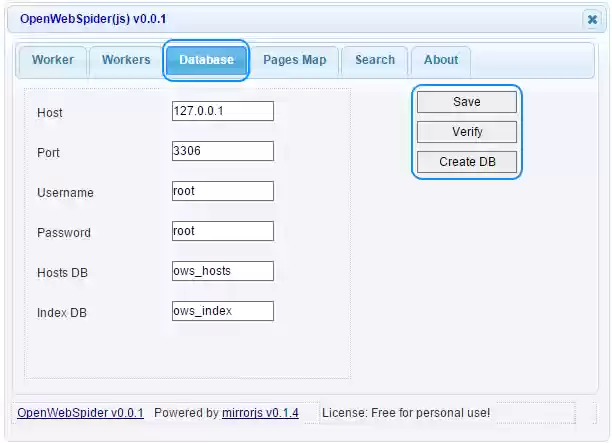Click the license notice in status bar
The width and height of the screenshot is (612, 443).
(x=405, y=413)
